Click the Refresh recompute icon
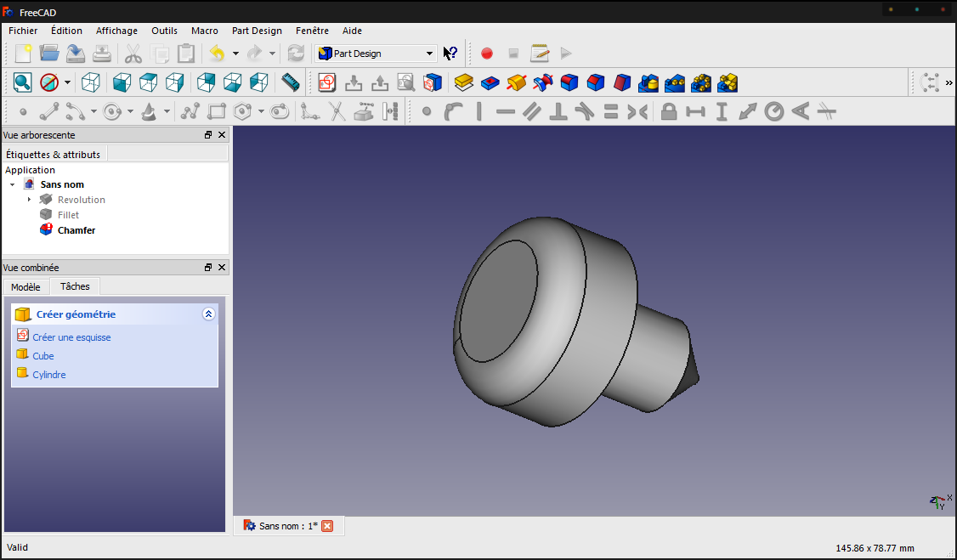957x560 pixels. 296,54
